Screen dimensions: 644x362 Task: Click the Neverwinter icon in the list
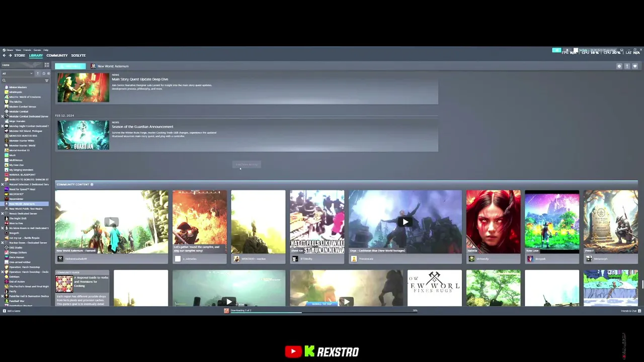pos(7,199)
